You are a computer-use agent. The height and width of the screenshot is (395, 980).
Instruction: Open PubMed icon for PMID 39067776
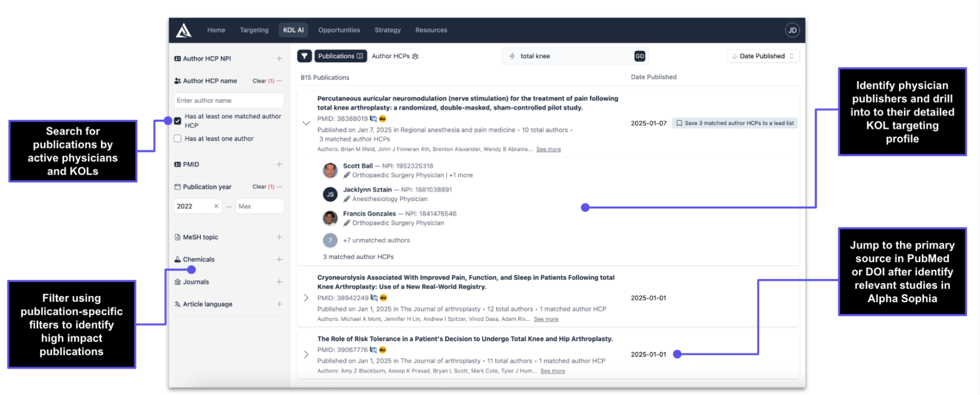[374, 350]
